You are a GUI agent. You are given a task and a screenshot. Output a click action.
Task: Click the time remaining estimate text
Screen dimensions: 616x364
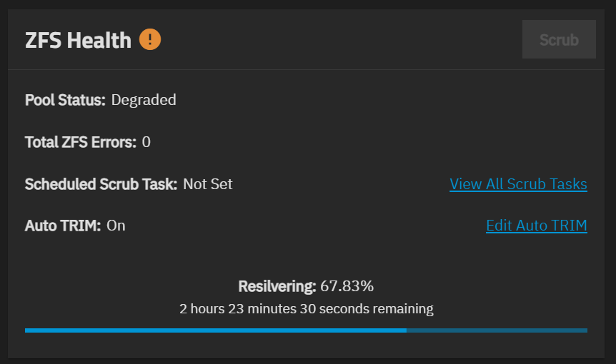tap(307, 309)
